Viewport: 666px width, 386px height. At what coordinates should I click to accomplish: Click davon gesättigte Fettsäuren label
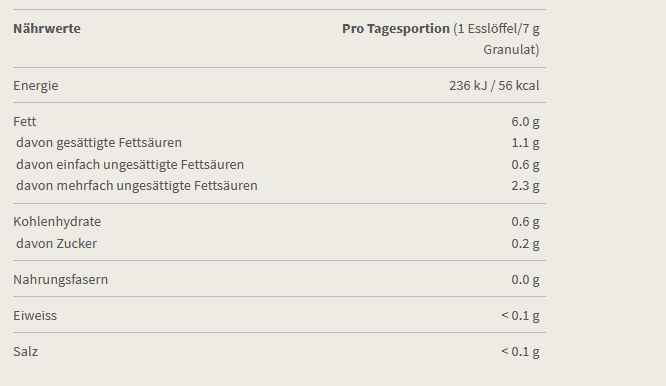click(99, 143)
